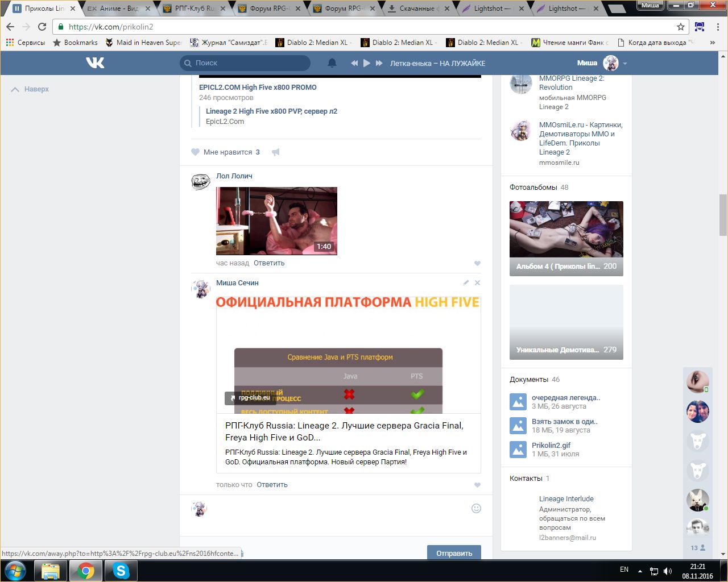Open the chat sidebar friends counter 13

(698, 548)
